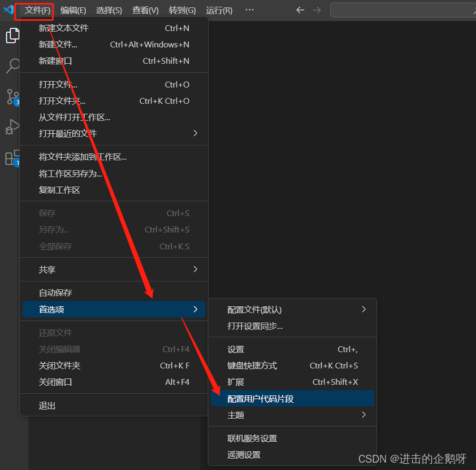The width and height of the screenshot is (476, 470).
Task: Choose 新建窗口 menu entry
Action: click(x=114, y=61)
